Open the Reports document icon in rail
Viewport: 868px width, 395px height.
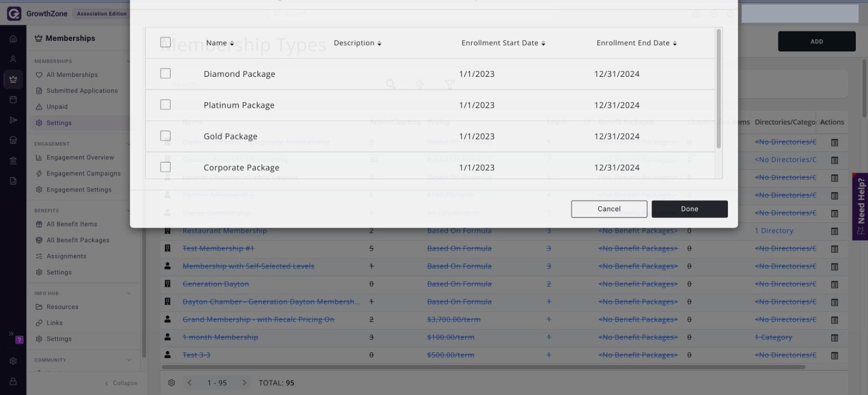point(13,181)
